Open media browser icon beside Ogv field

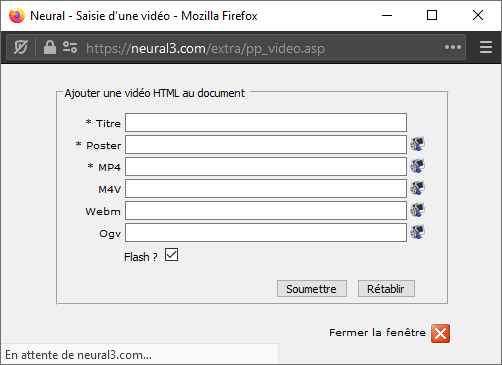coord(417,232)
